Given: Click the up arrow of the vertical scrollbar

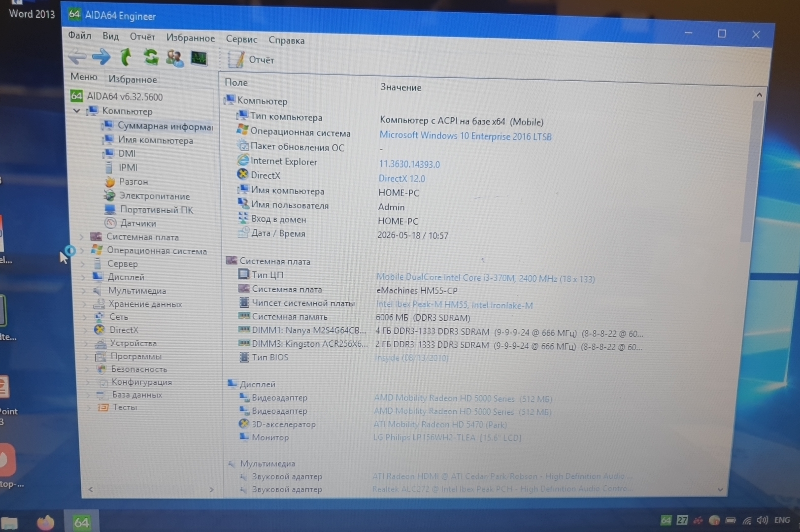Looking at the screenshot, I should coord(759,94).
